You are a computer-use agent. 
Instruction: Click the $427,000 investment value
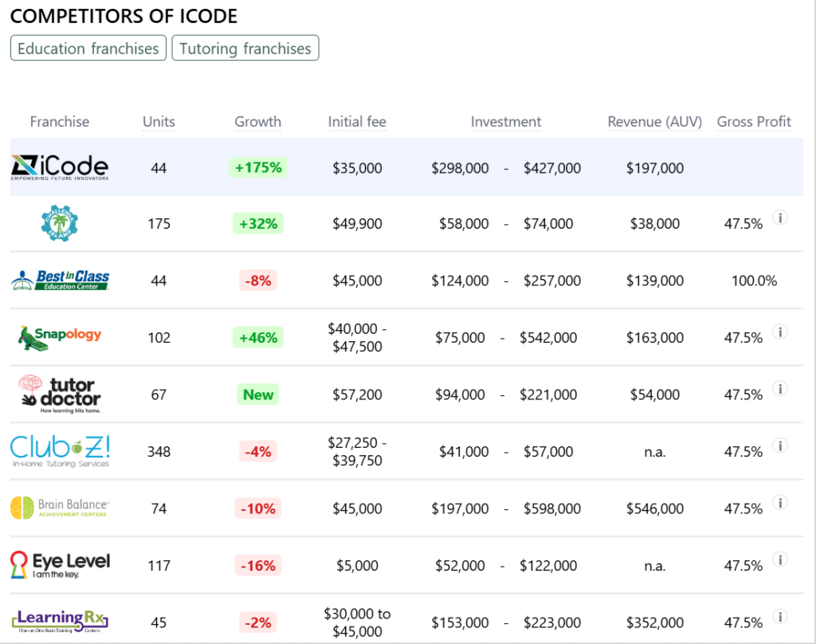coord(552,168)
